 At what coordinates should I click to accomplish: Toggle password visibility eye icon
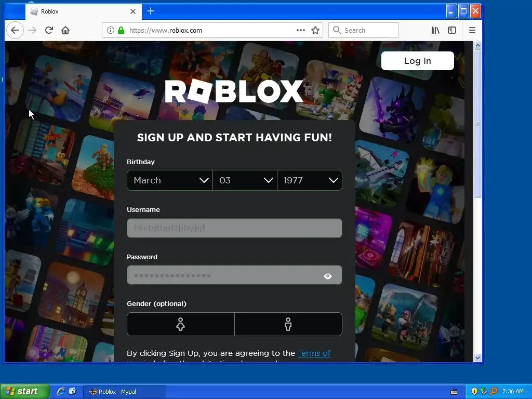(x=328, y=276)
